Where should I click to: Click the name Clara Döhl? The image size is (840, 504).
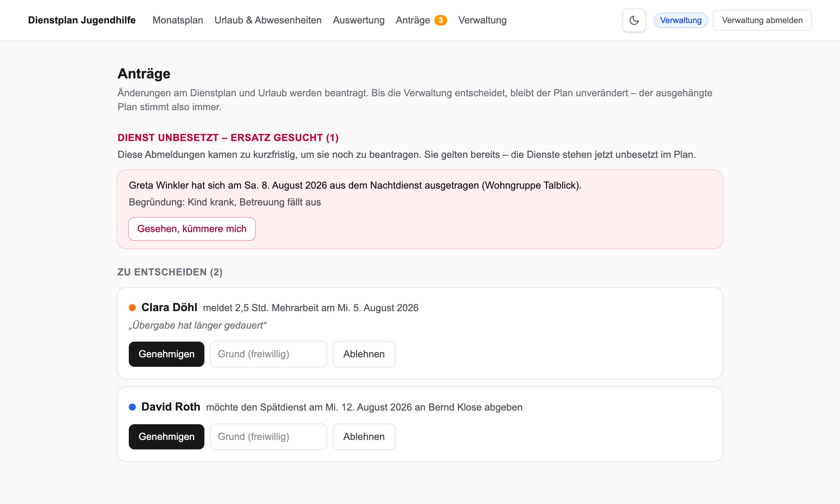click(x=169, y=307)
